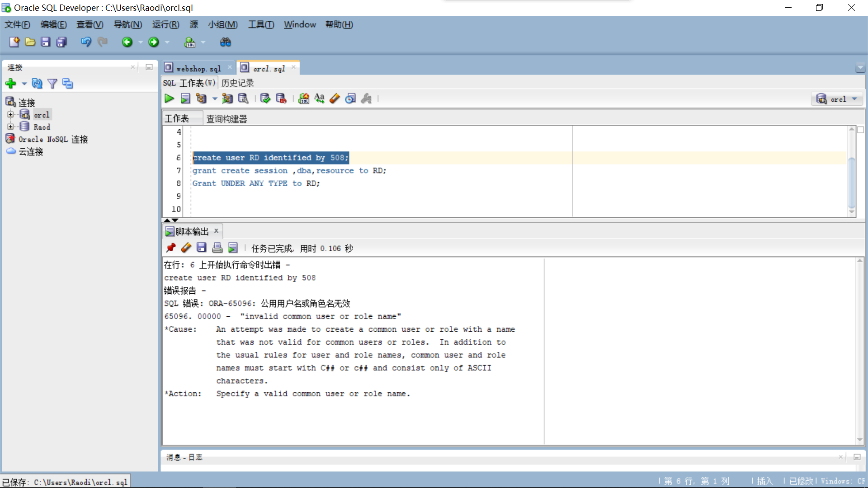Run the statement with the green play icon
Viewport: 868px width, 488px height.
pyautogui.click(x=169, y=99)
